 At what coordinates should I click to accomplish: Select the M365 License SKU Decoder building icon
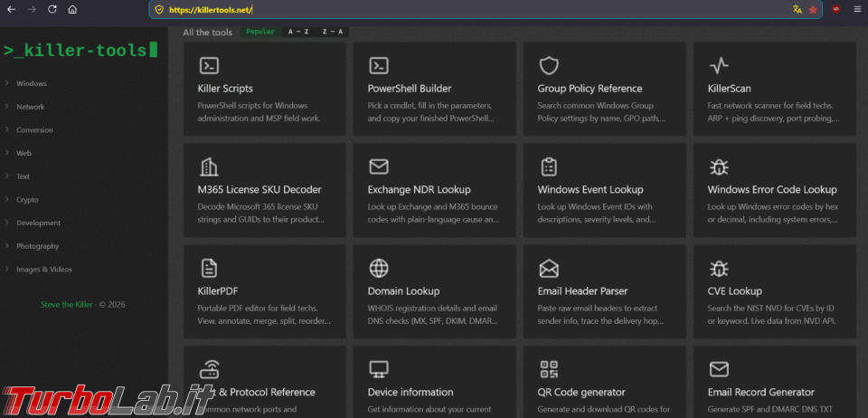209,166
